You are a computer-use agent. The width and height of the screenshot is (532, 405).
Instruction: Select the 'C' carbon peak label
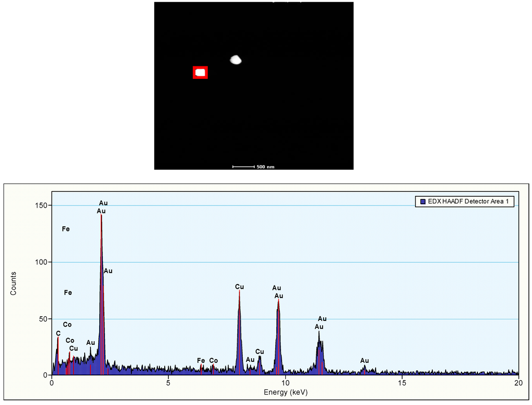coord(58,333)
